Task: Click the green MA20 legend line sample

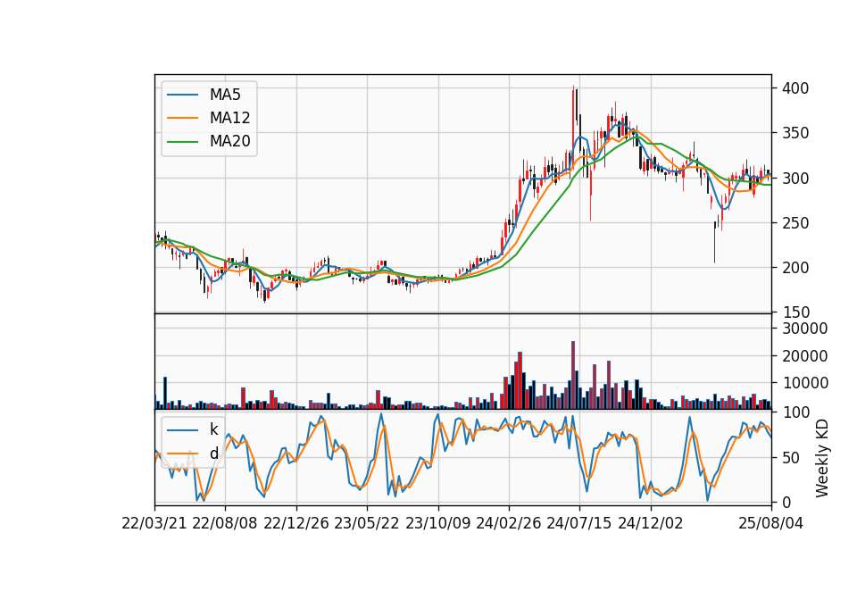Action: click(x=182, y=141)
